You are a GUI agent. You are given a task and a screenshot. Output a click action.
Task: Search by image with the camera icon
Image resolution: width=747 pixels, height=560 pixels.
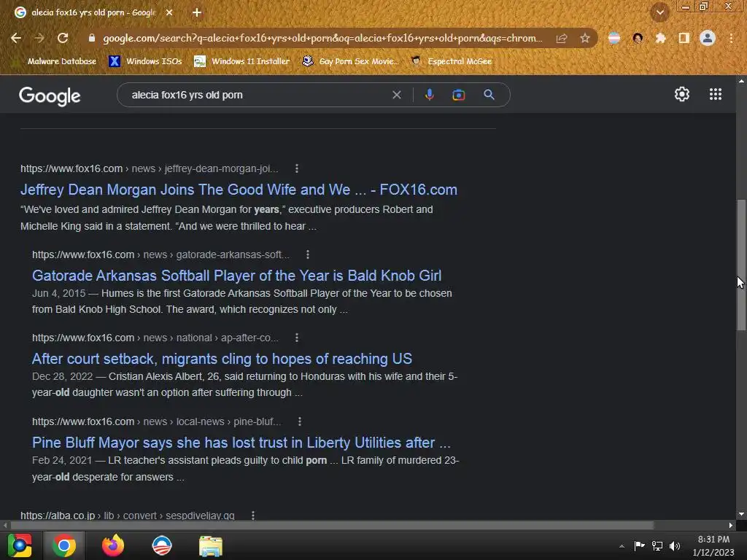(x=458, y=95)
